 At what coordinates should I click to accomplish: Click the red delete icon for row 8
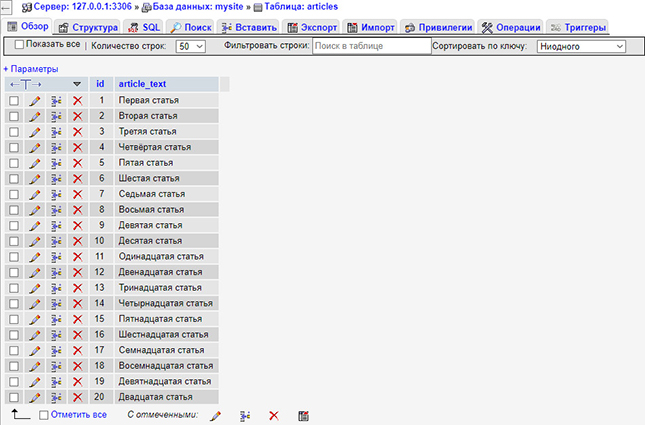coord(77,210)
